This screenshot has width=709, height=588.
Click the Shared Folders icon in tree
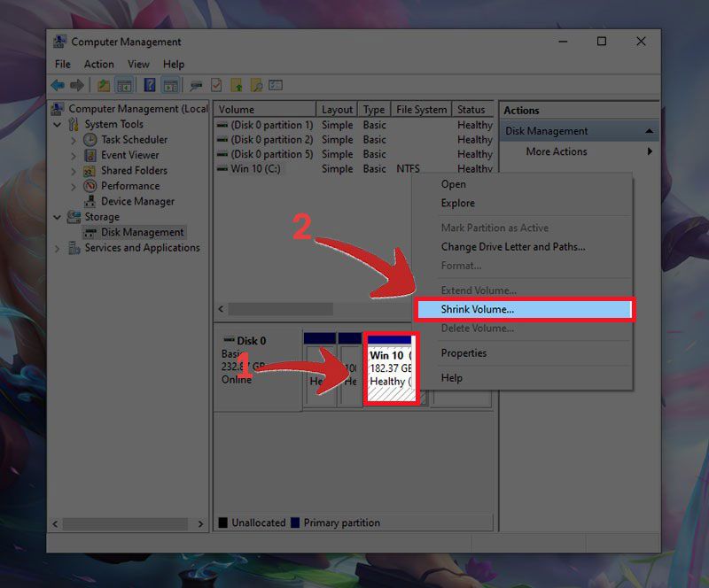point(90,171)
